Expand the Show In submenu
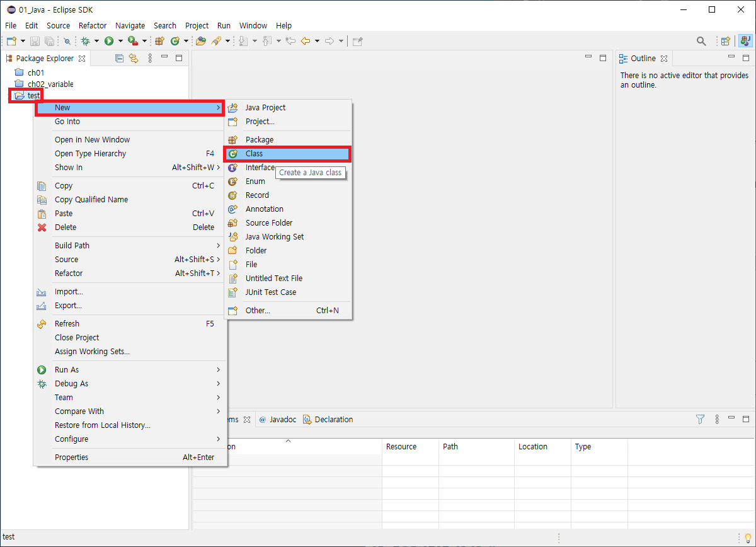Viewport: 756px width, 547px height. click(130, 168)
